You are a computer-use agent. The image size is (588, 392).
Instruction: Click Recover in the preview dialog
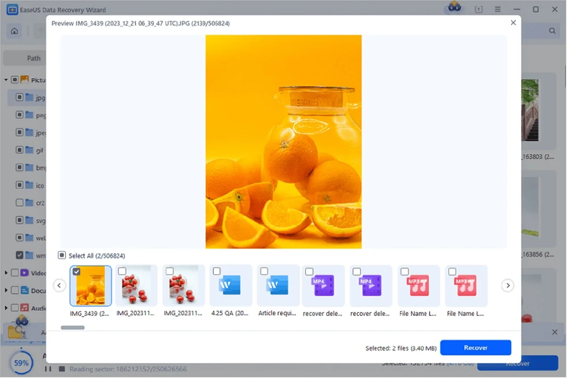476,348
